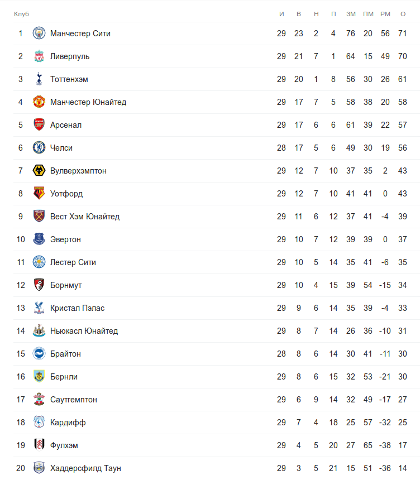420x504 pixels.
Task: Click the Liverpool club crest icon
Action: 39,56
